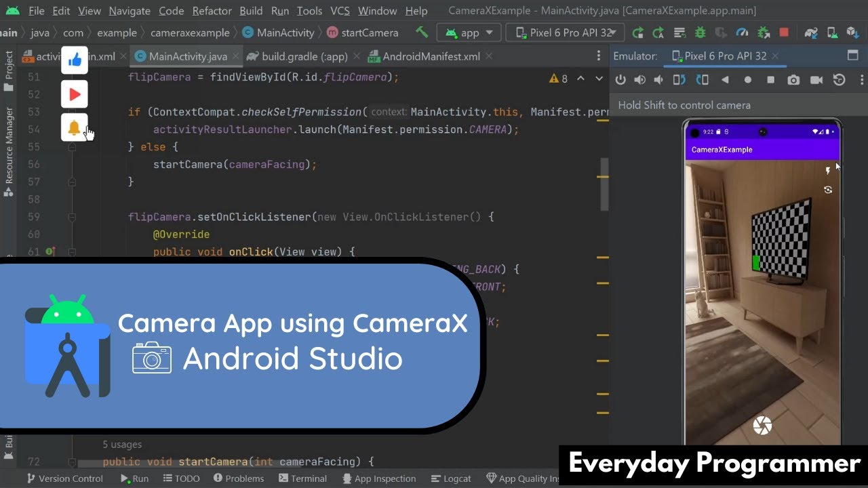This screenshot has width=868, height=488.
Task: Click the emulator Volume Down button
Action: click(658, 80)
